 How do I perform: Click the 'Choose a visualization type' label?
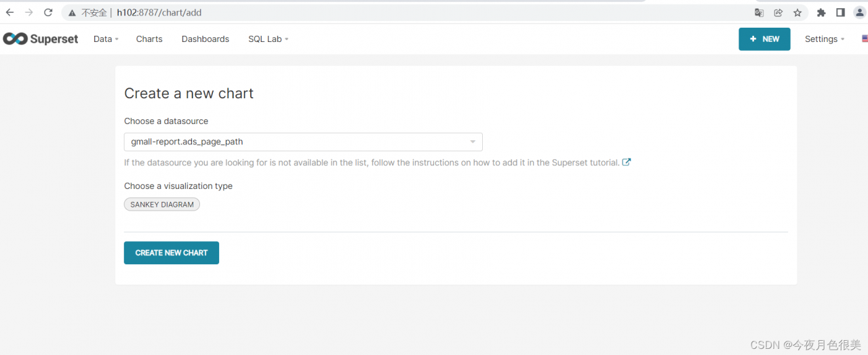point(178,186)
